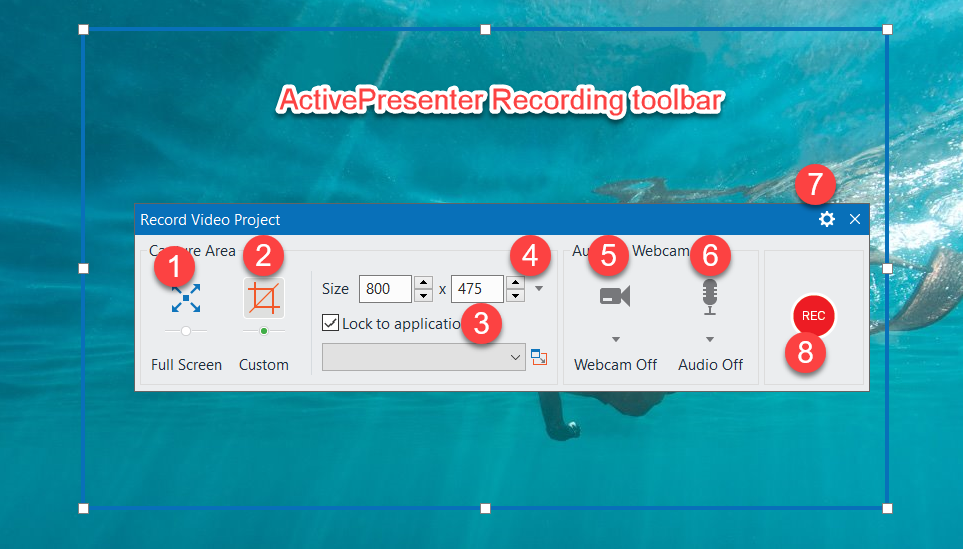This screenshot has height=549, width=963.
Task: Click the microphone audio icon
Action: [710, 297]
